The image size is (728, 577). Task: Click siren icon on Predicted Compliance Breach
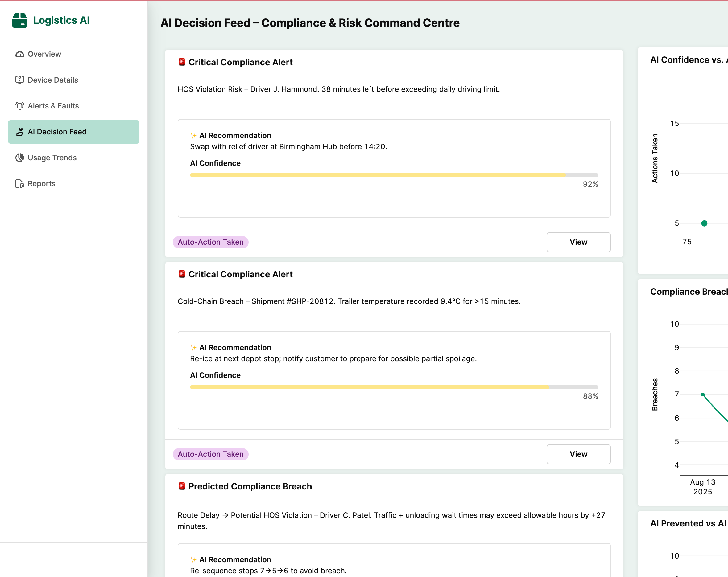pos(182,486)
